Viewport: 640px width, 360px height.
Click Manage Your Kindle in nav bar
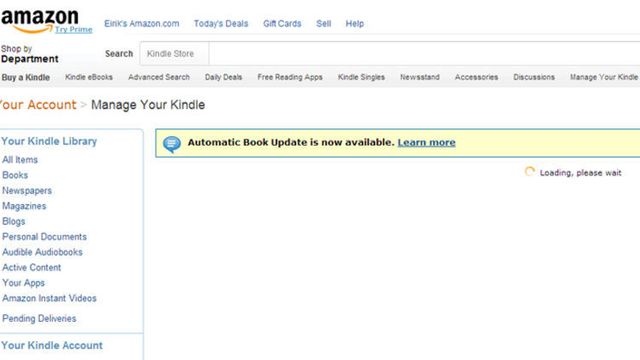(x=604, y=77)
